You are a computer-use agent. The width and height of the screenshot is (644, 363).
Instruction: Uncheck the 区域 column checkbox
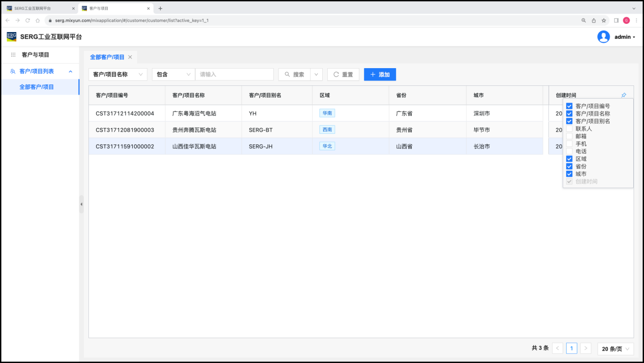pyautogui.click(x=569, y=159)
